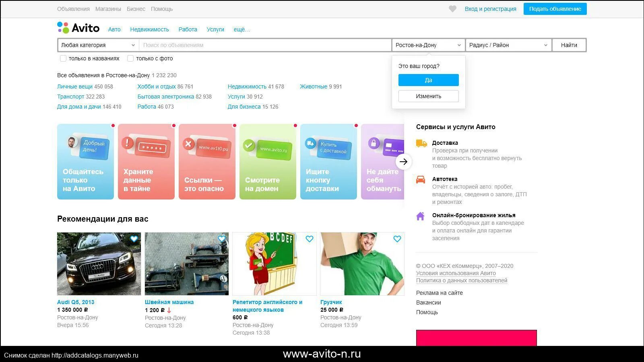Open Животные category link
This screenshot has height=362, width=644.
pos(314,86)
